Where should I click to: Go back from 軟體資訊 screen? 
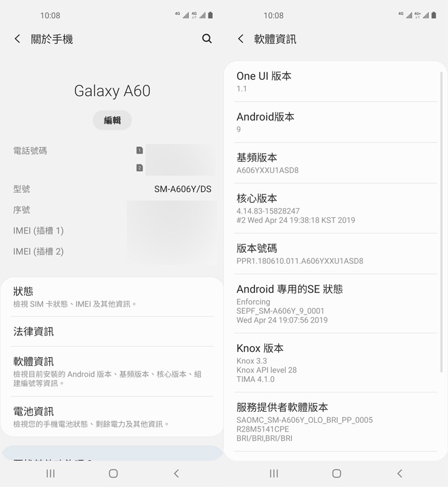tap(241, 39)
